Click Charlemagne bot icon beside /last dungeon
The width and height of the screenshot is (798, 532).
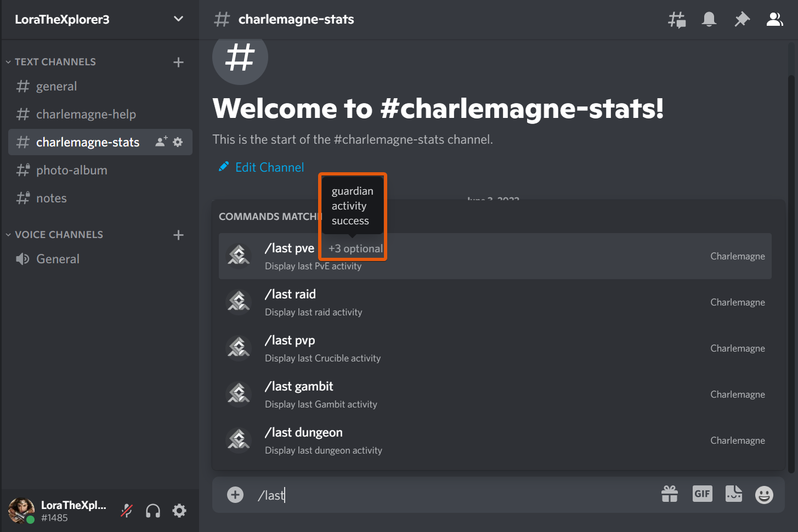pyautogui.click(x=239, y=439)
